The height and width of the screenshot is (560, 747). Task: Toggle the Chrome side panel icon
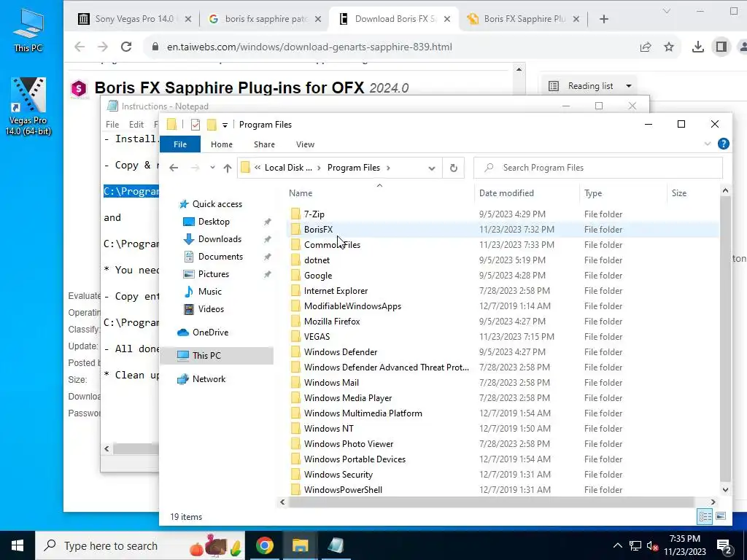(x=721, y=47)
